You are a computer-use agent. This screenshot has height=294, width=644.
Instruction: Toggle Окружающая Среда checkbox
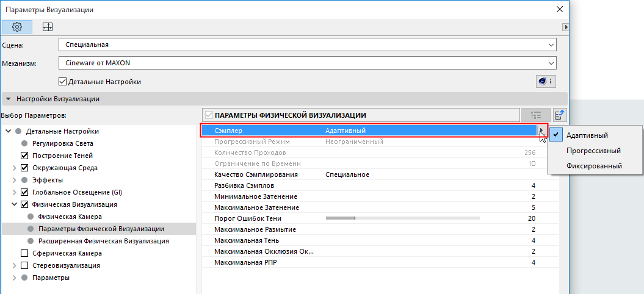[24, 168]
